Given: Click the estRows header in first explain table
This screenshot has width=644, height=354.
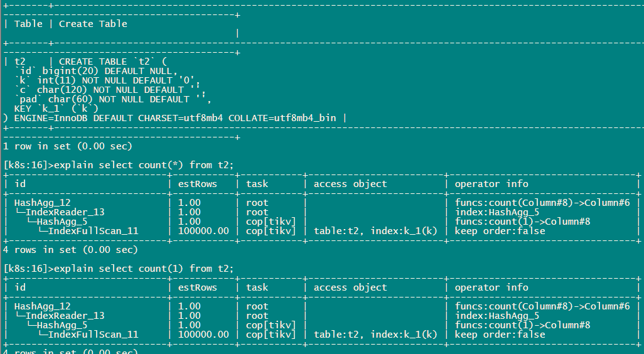Looking at the screenshot, I should (x=198, y=184).
